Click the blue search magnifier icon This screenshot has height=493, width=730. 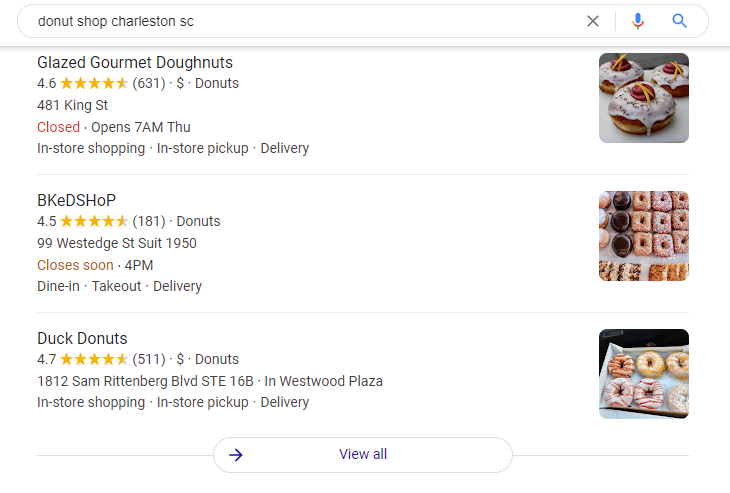tap(680, 21)
